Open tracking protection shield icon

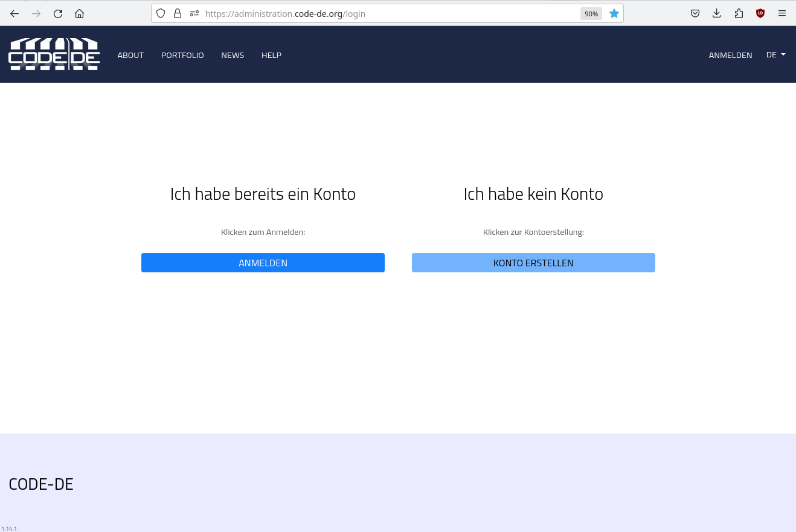coord(161,13)
